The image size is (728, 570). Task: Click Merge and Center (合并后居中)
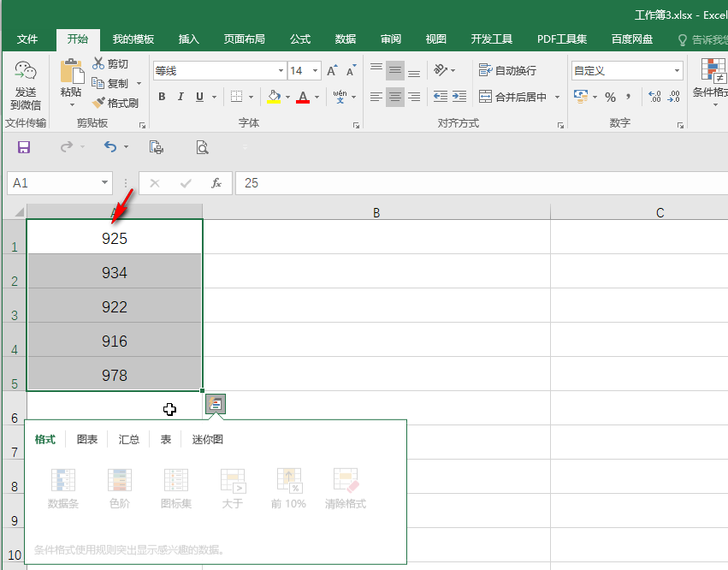coord(512,97)
